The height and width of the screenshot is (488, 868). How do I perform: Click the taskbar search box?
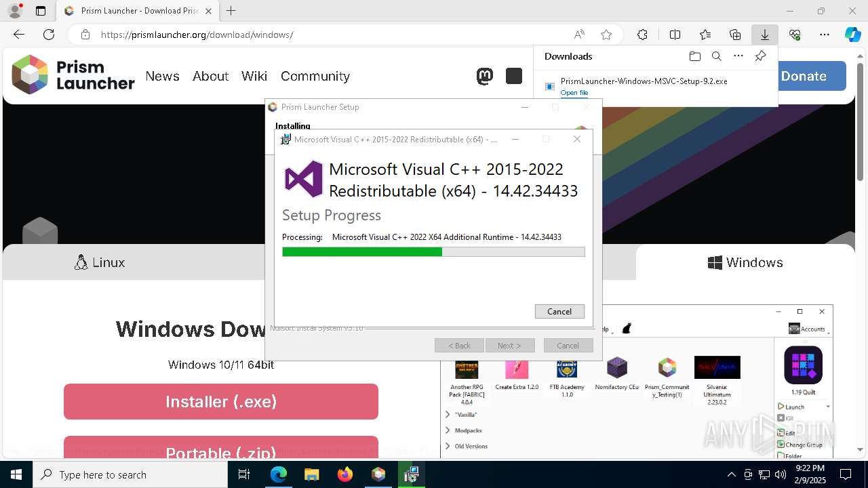pos(130,474)
